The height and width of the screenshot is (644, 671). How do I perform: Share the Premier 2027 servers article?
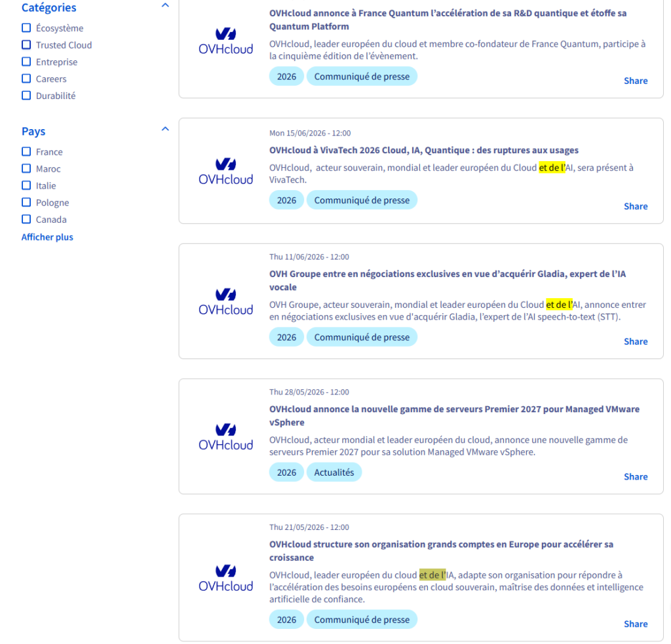(636, 477)
